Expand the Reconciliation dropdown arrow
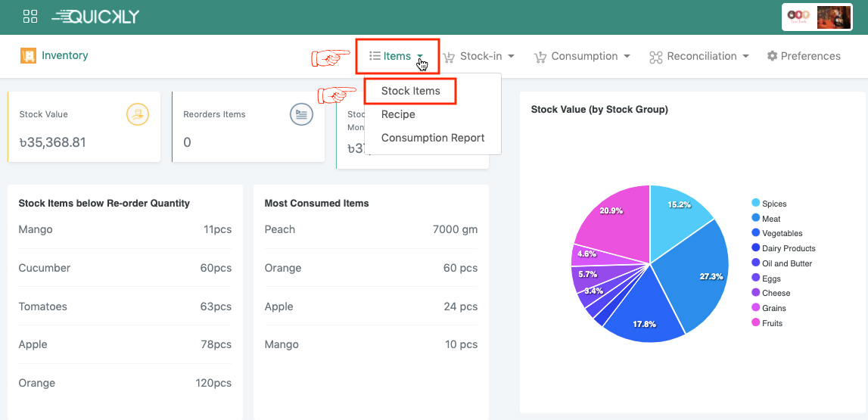Viewport: 868px width, 420px height. pyautogui.click(x=745, y=57)
